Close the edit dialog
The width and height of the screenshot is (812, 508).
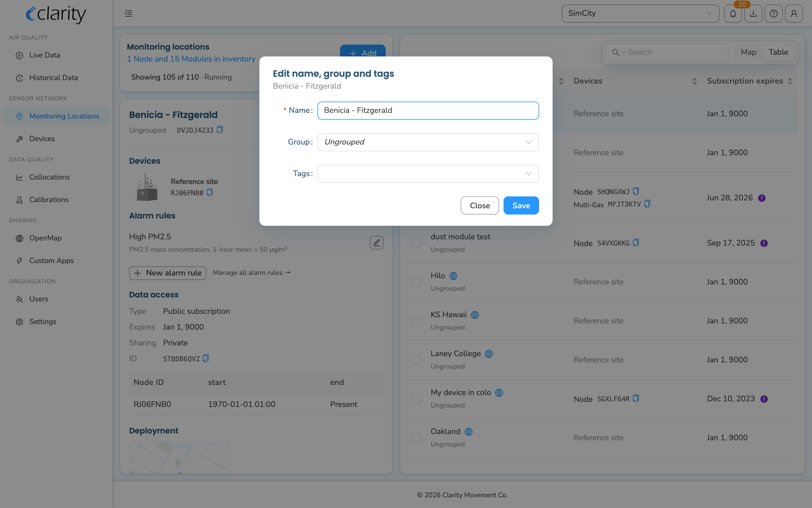point(480,206)
